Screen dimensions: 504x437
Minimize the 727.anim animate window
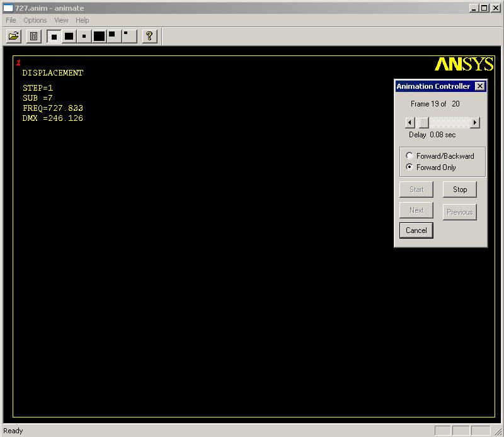pos(473,8)
